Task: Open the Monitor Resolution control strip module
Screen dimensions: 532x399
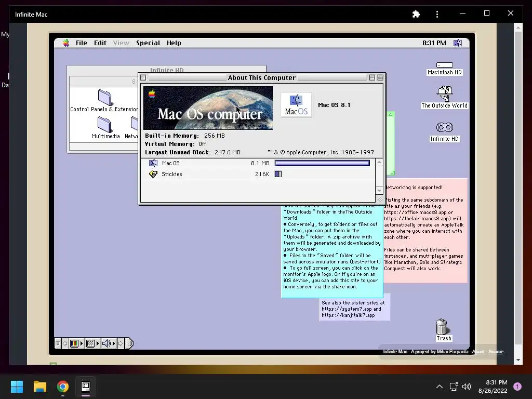Action: [90, 343]
